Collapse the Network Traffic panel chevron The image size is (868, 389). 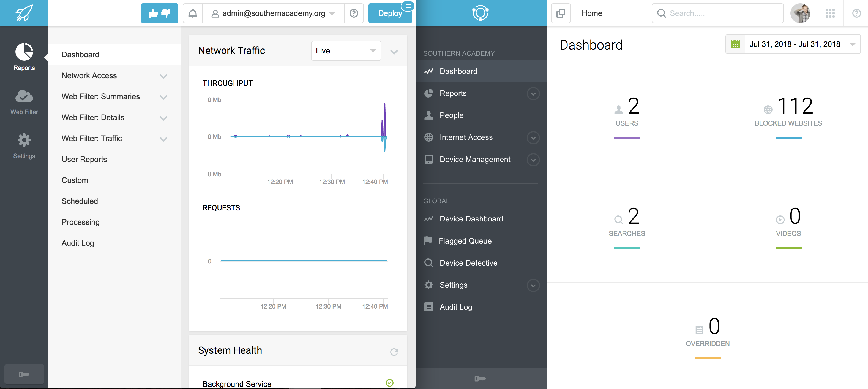pos(394,52)
